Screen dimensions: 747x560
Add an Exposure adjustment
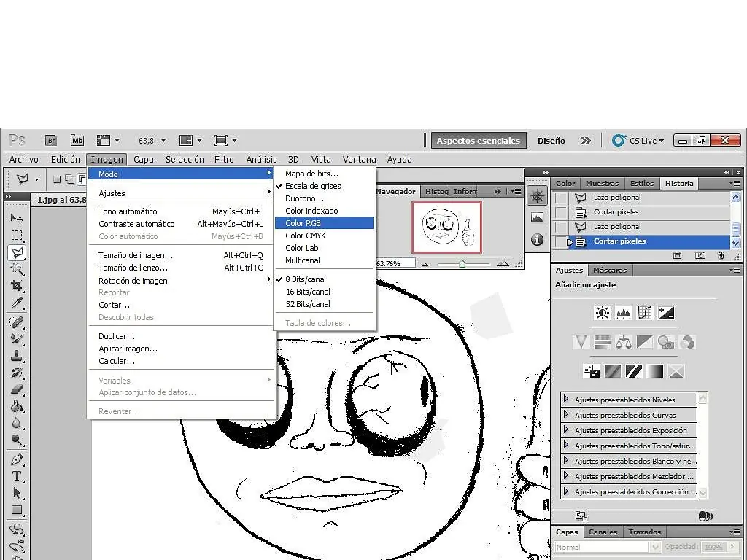tap(665, 313)
